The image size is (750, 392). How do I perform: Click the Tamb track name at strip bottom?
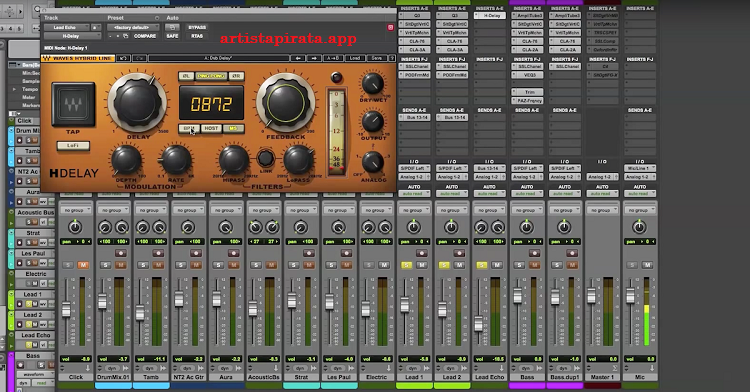[x=151, y=377]
